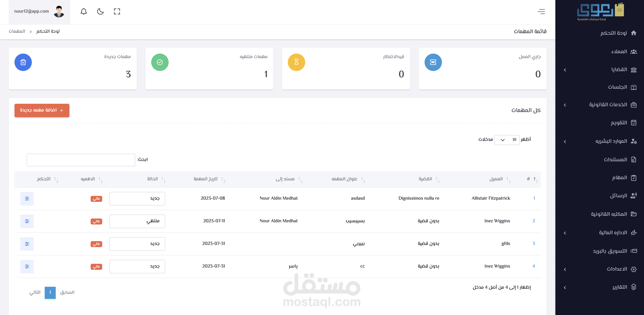Open العملاء in sidebar menu
This screenshot has height=315, width=644.
(x=619, y=52)
